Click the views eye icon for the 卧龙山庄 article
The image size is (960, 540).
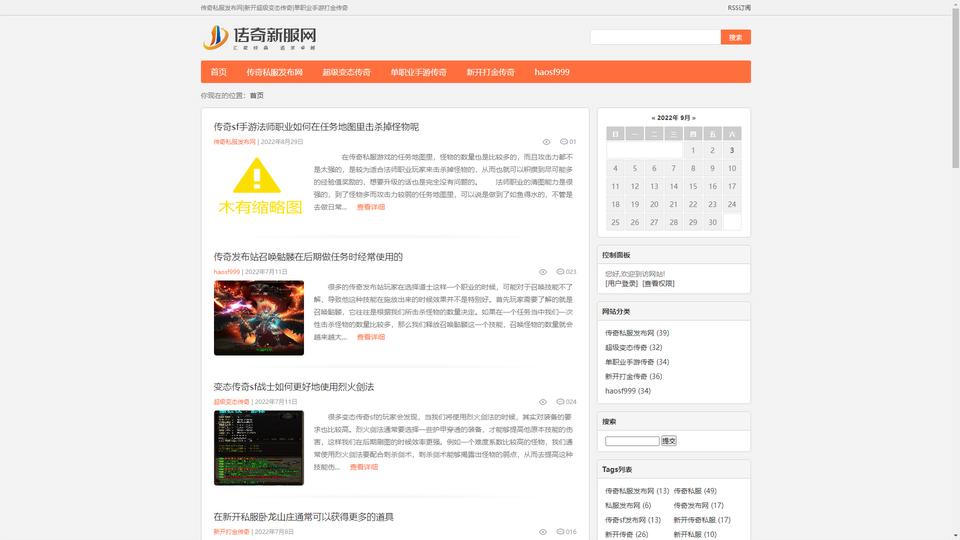542,532
